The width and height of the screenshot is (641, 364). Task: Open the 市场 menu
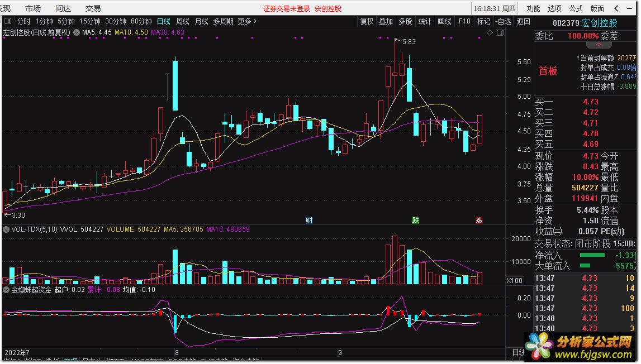pos(33,8)
